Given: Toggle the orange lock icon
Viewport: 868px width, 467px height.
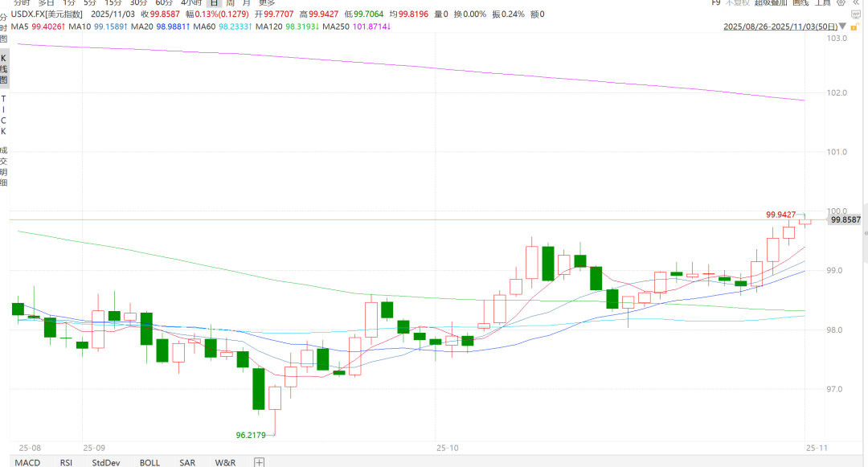Looking at the screenshot, I should 855,27.
